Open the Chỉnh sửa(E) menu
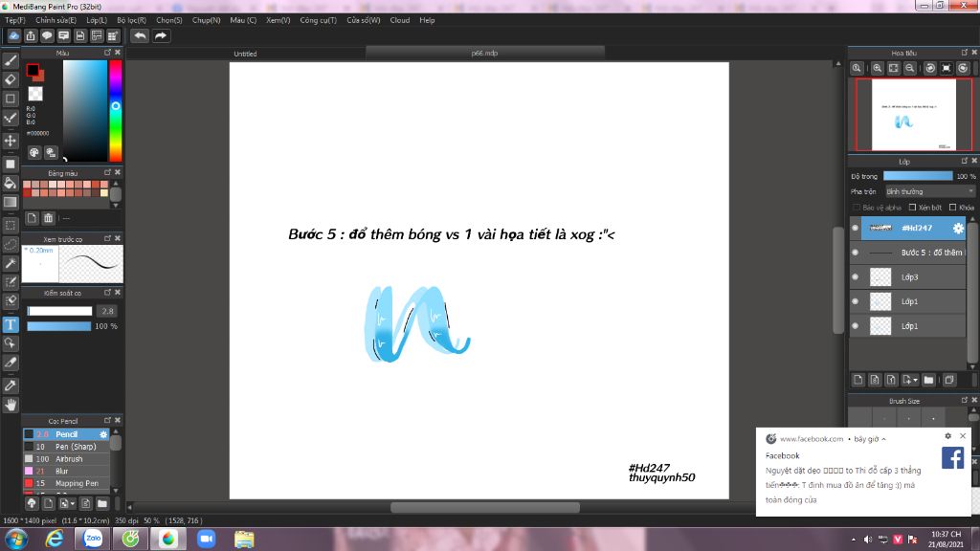The height and width of the screenshot is (551, 980). coord(56,20)
